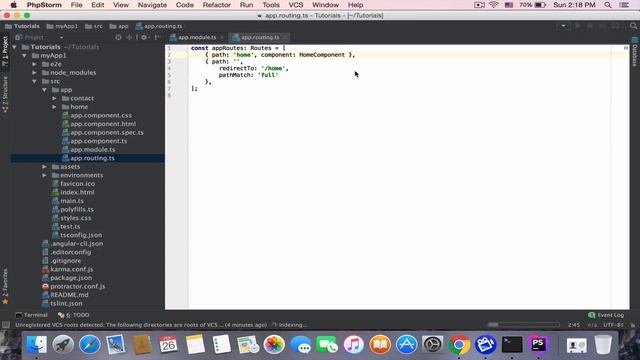The image size is (640, 360).
Task: Open the run configuration dropdown in toolbar
Action: (563, 26)
